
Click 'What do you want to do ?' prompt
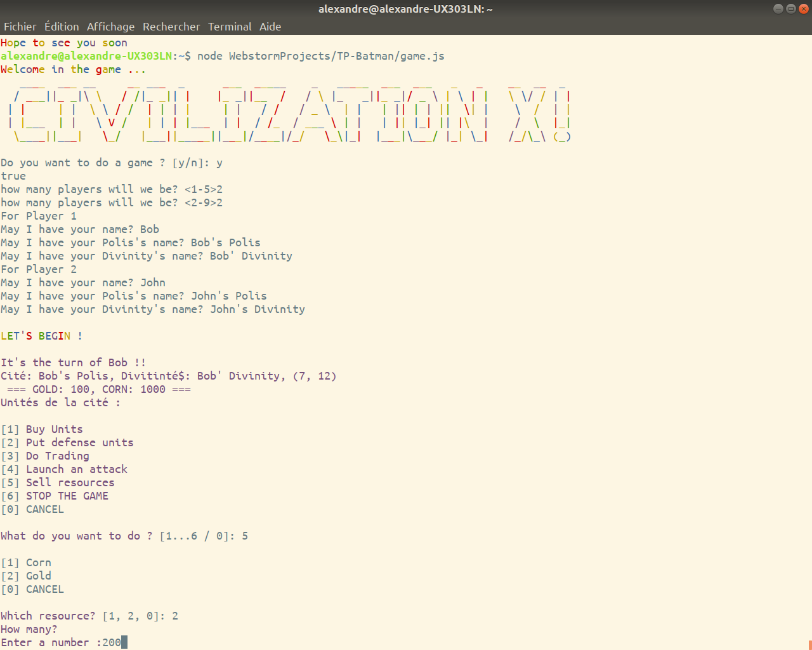(x=124, y=536)
